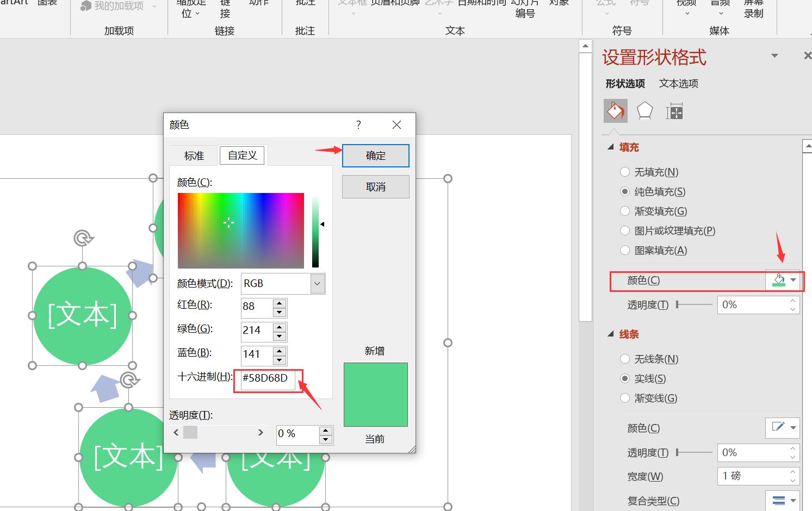Click the 取消 button
This screenshot has width=812, height=511.
click(375, 187)
